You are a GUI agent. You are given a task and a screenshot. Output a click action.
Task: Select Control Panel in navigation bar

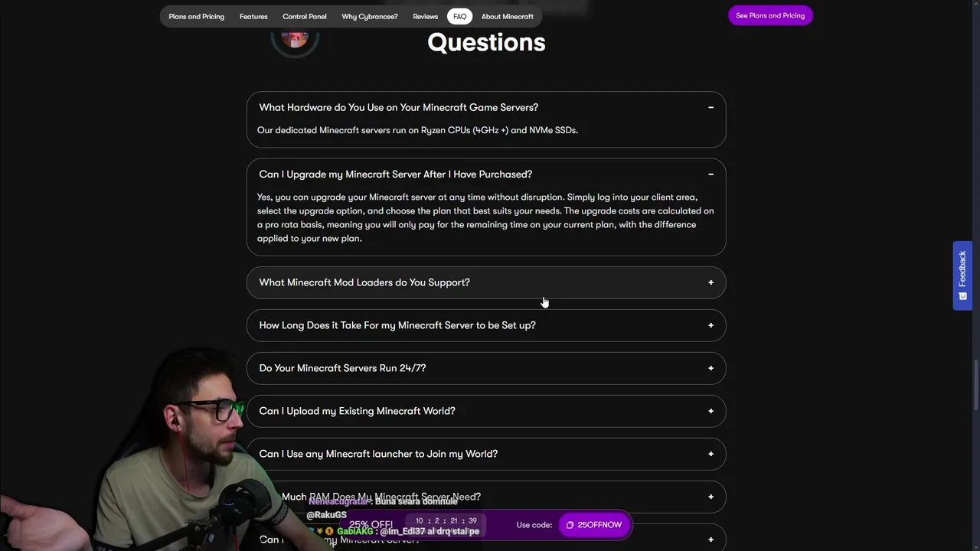pos(304,16)
